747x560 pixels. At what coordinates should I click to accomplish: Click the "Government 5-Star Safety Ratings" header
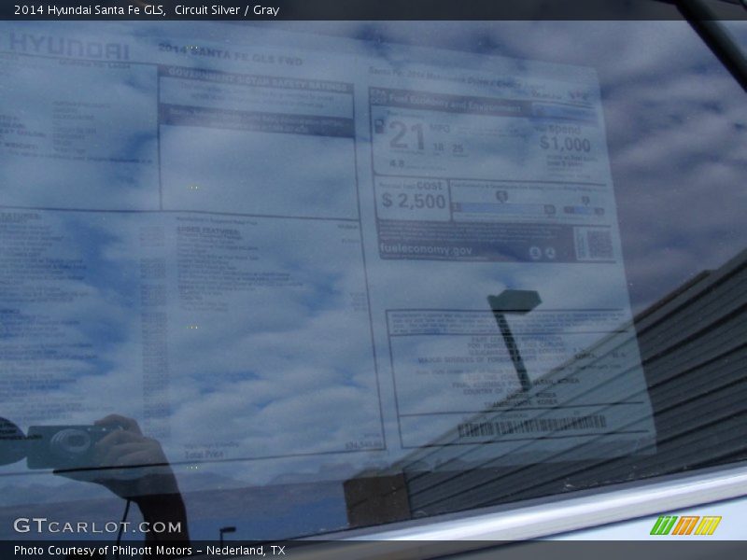258,79
